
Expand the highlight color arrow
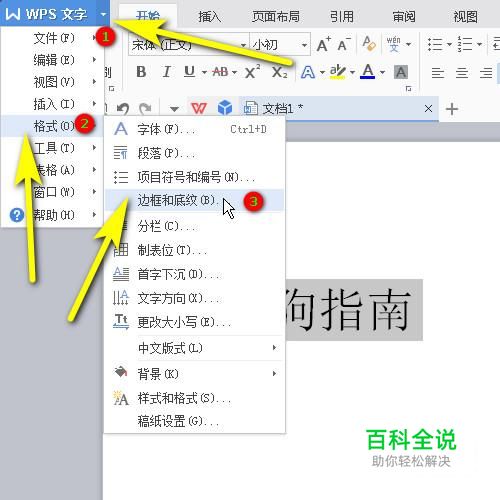[x=352, y=72]
